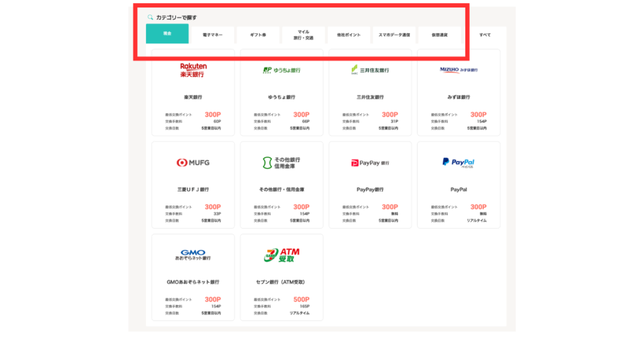The height and width of the screenshot is (338, 644).
Task: Open the 三井住友銀行 card title
Action: [x=370, y=97]
